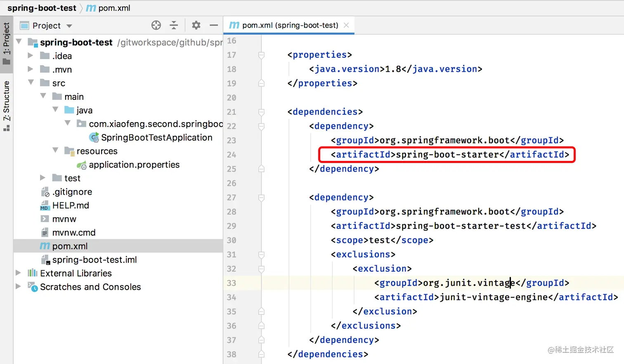Expand the .mvn folder
The width and height of the screenshot is (624, 364).
tap(31, 69)
